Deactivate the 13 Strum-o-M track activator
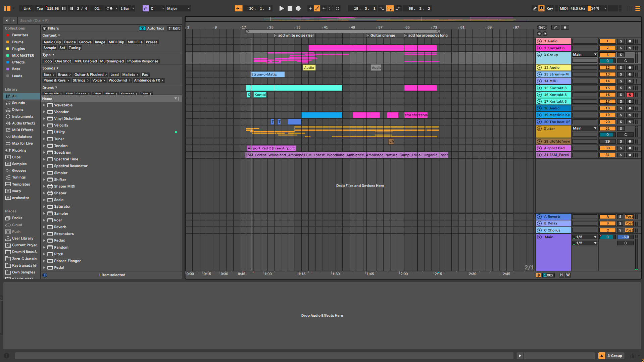 point(607,74)
